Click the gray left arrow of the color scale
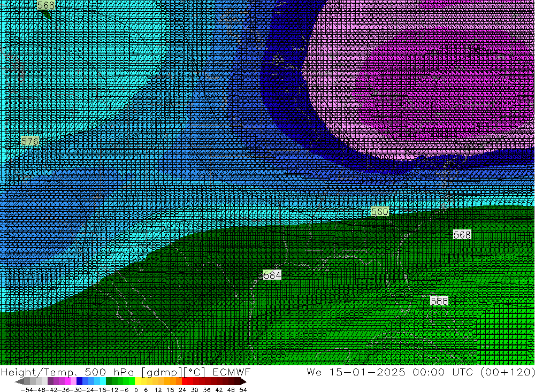The width and height of the screenshot is (535, 392). pos(19,381)
